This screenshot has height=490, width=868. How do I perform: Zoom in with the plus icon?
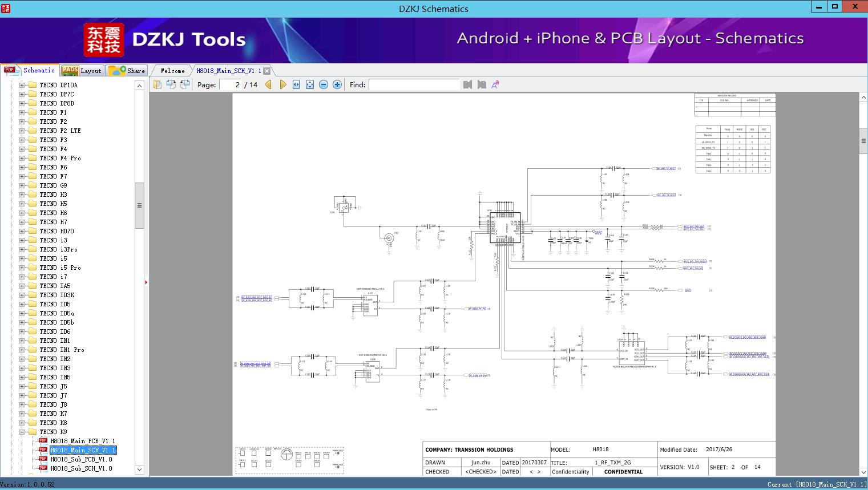click(x=337, y=84)
